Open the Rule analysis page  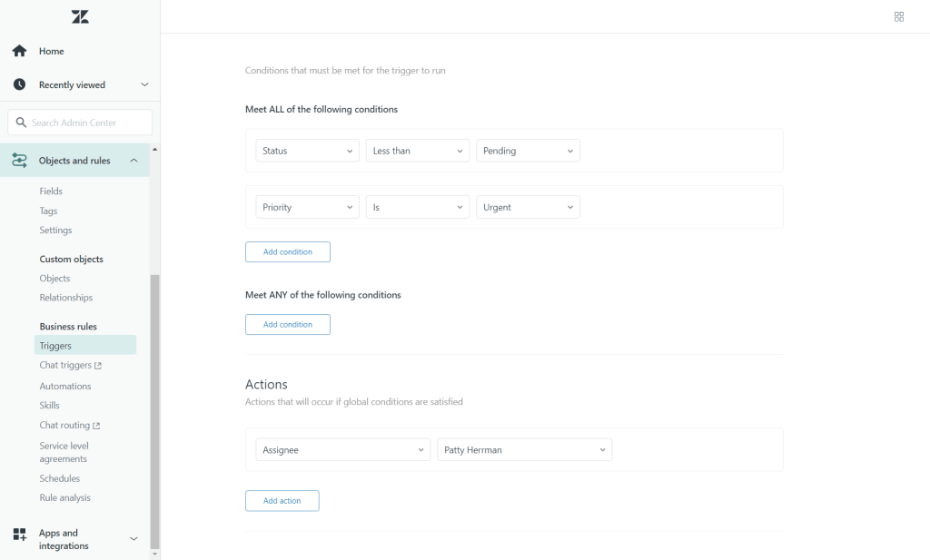point(64,496)
